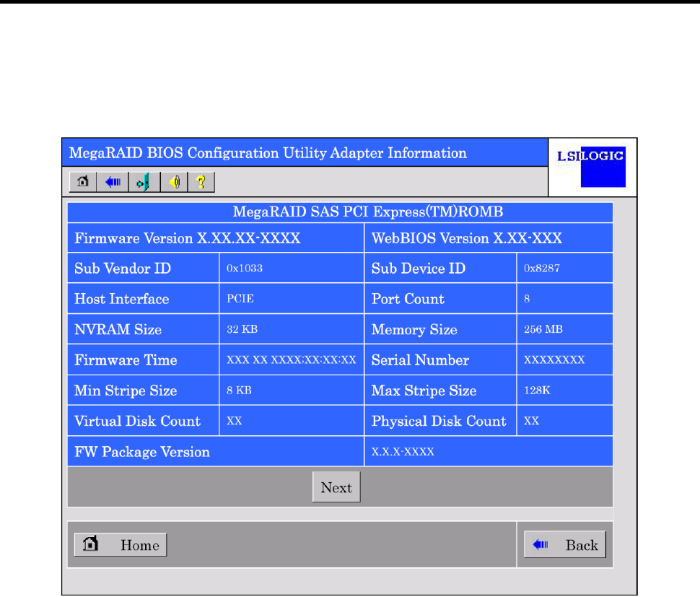Click the Firmware Version X.XX.XX-XXXX cell

click(x=216, y=238)
